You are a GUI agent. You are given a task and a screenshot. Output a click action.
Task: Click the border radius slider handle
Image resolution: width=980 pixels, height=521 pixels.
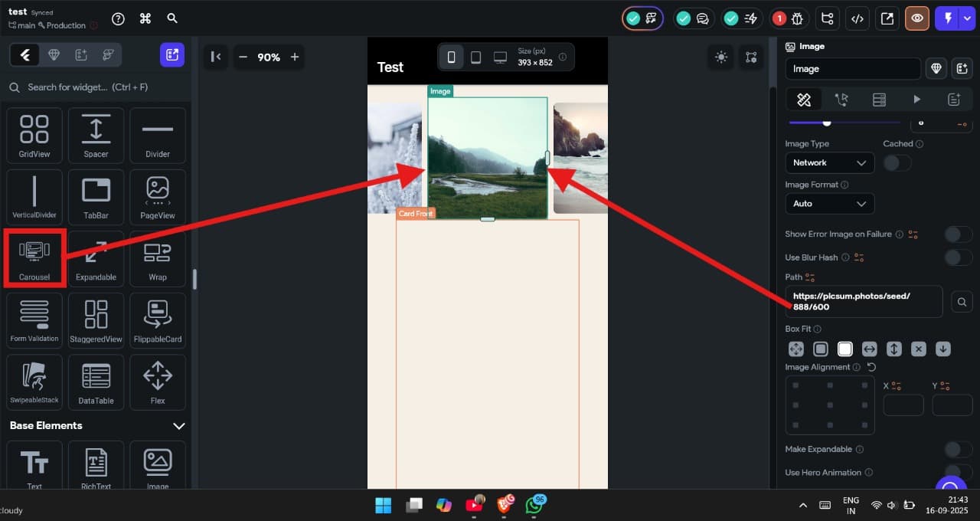tap(827, 123)
